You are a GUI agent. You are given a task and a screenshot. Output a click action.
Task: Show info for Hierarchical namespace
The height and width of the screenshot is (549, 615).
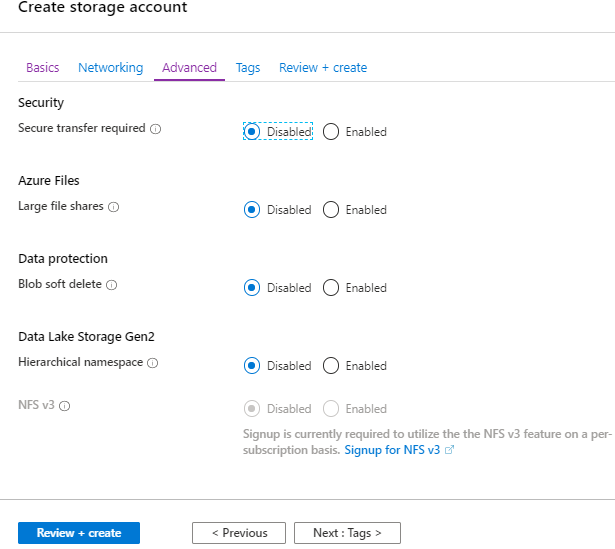(x=153, y=363)
